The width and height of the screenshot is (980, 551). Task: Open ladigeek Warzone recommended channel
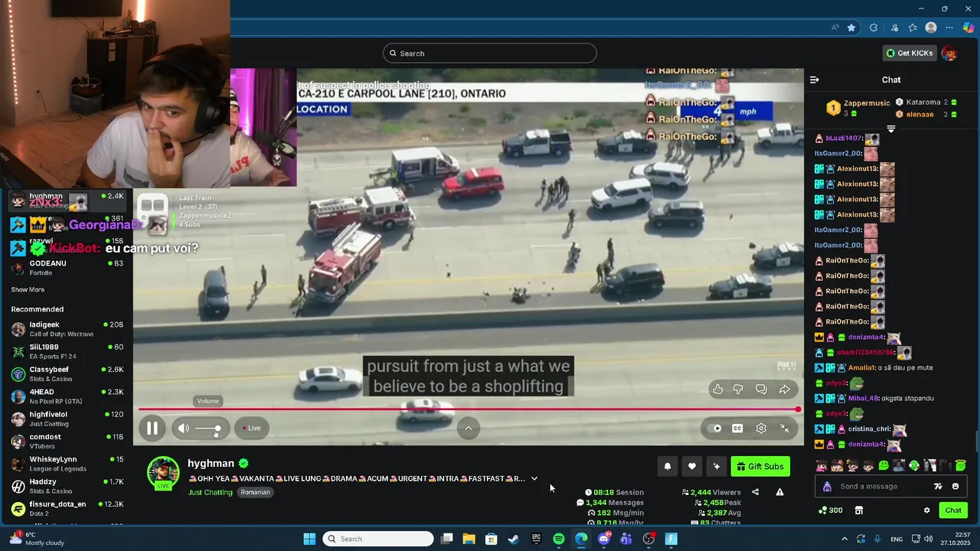(x=67, y=329)
